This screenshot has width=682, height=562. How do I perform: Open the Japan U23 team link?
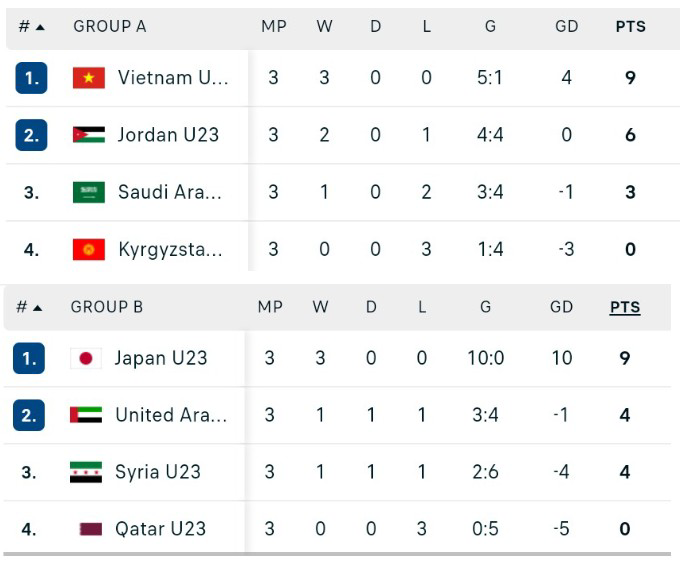click(x=160, y=358)
